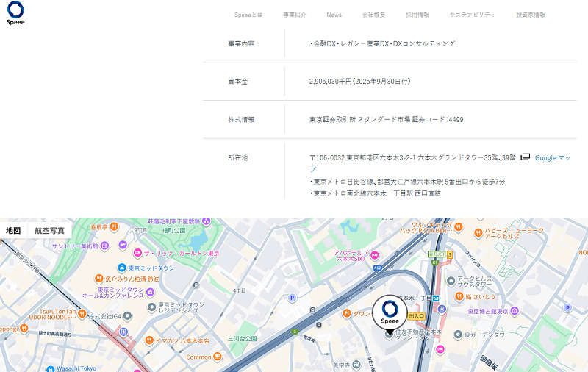The width and height of the screenshot is (588, 372).
Task: Switch map to 地図 view
Action: (x=13, y=231)
